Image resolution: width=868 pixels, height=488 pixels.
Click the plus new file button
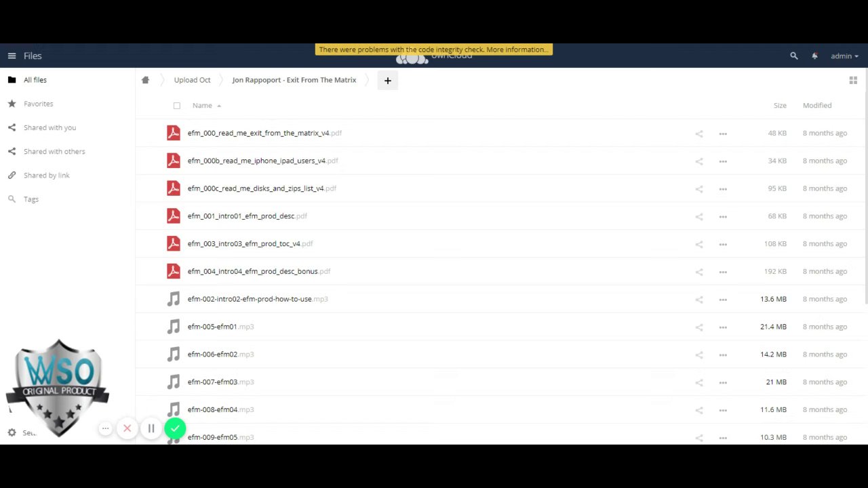coord(388,81)
